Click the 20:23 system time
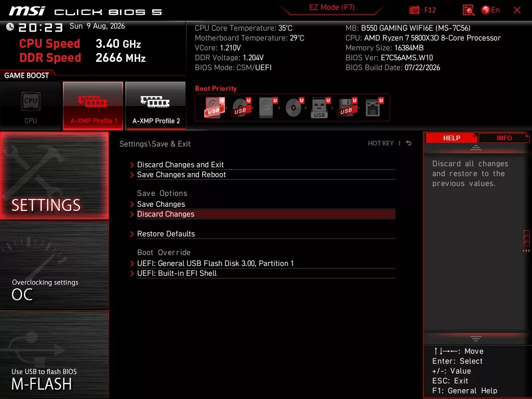532x399 pixels. tap(41, 27)
